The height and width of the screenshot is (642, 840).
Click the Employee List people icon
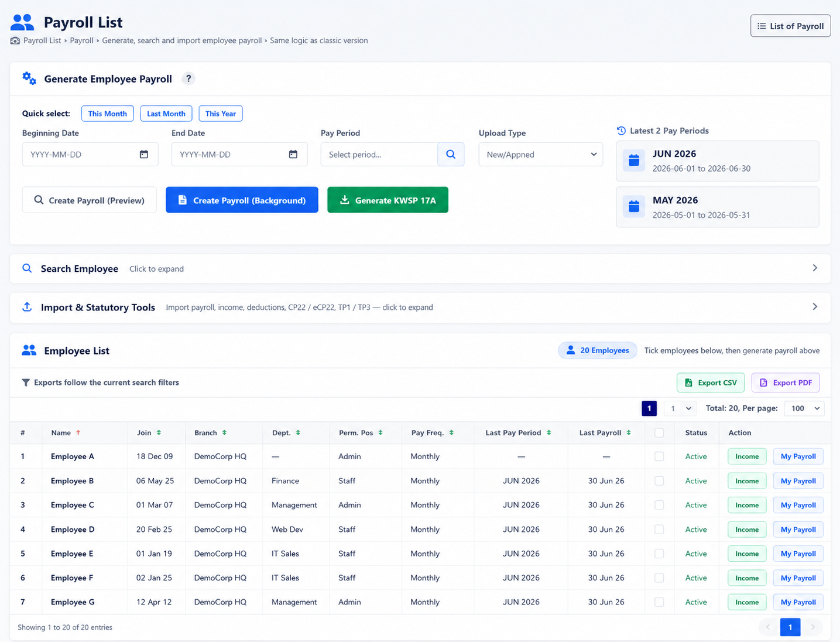(x=29, y=350)
